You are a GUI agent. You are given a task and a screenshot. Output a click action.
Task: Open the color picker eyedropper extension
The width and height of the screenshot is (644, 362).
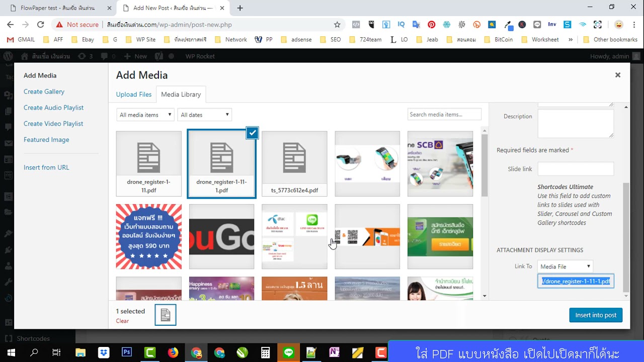click(508, 24)
